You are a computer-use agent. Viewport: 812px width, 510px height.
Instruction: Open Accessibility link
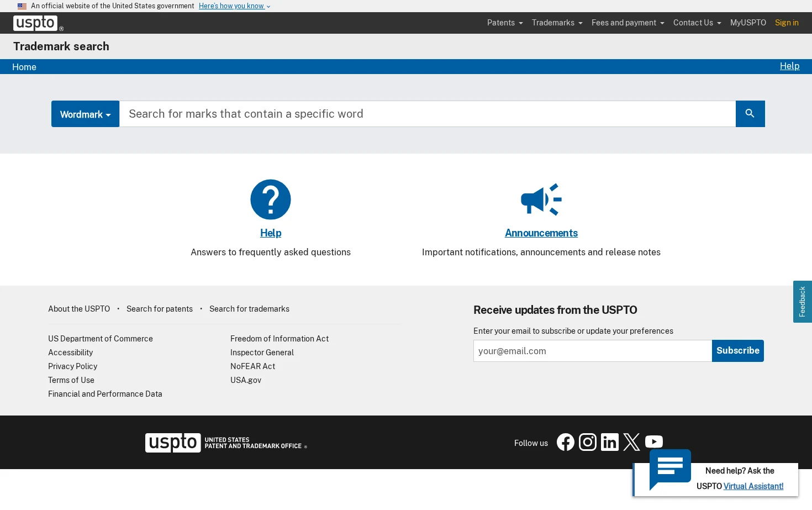[x=71, y=353]
